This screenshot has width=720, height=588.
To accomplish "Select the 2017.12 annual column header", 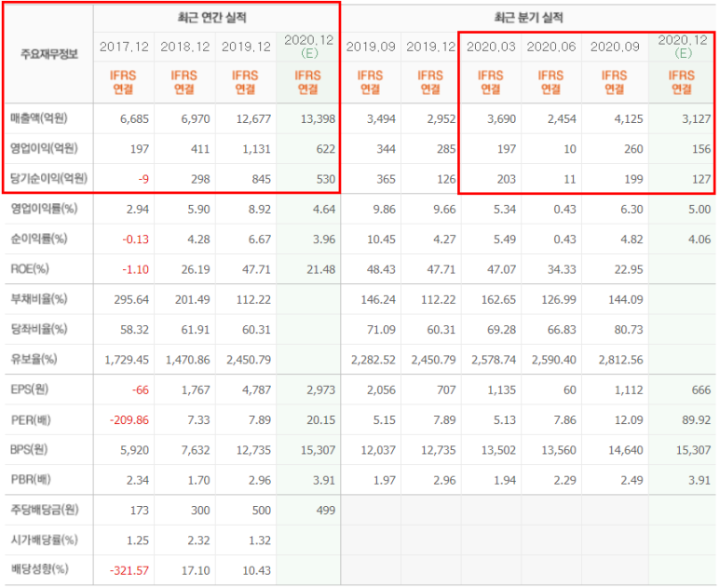I will click(124, 47).
